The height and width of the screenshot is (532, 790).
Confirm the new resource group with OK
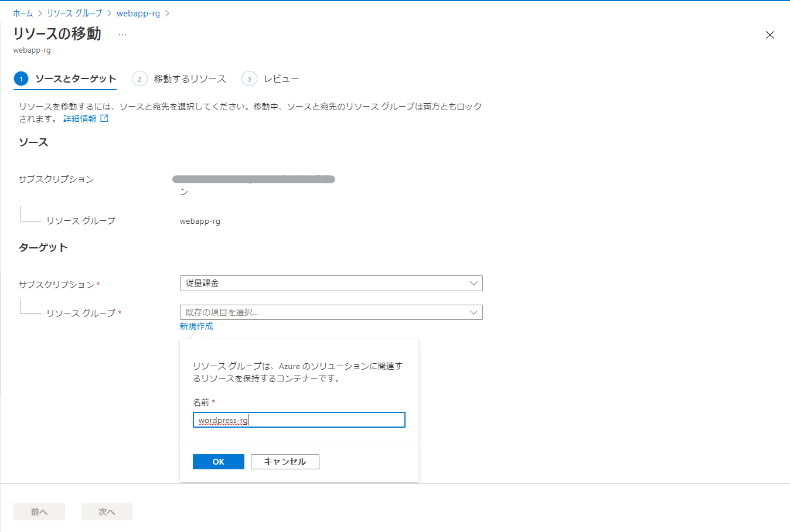pyautogui.click(x=218, y=462)
